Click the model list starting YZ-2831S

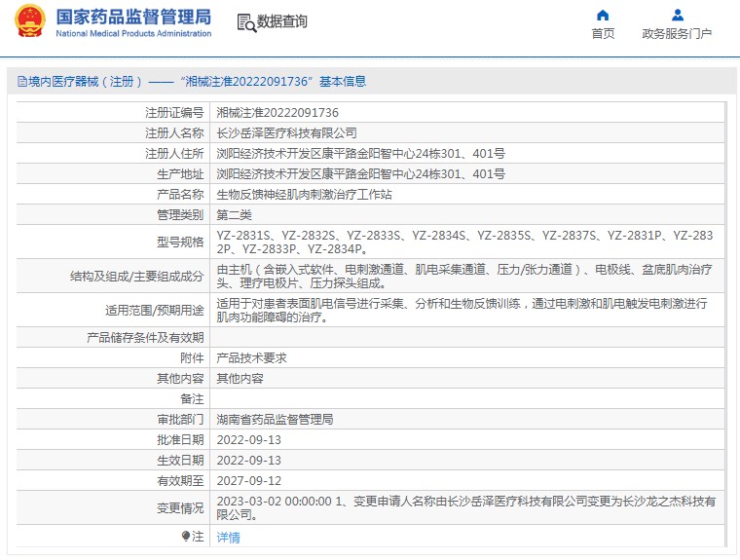464,242
